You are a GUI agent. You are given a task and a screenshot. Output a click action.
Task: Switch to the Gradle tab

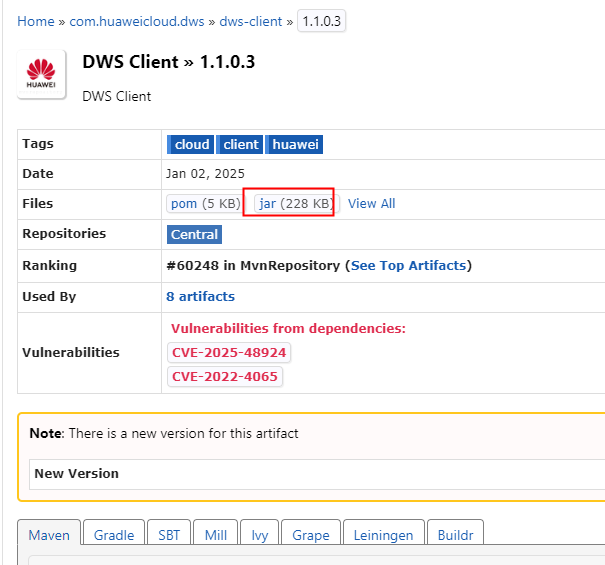pos(113,535)
